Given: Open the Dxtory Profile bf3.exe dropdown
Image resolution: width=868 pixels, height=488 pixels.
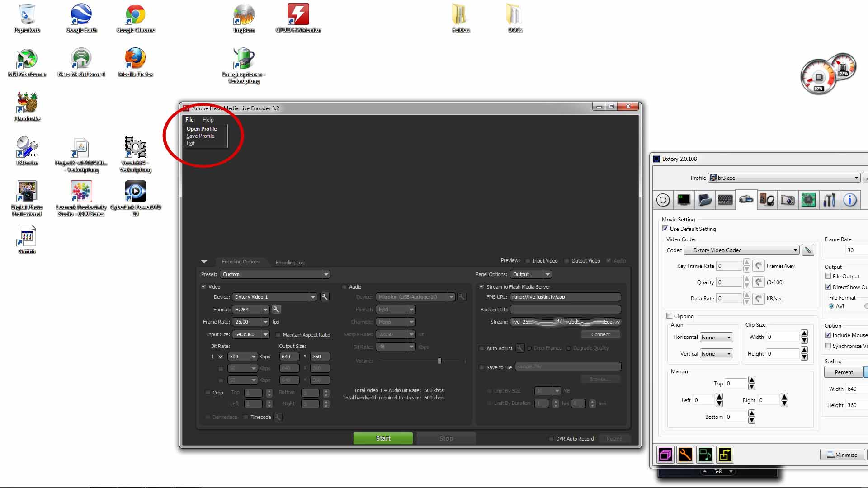Looking at the screenshot, I should coord(856,178).
